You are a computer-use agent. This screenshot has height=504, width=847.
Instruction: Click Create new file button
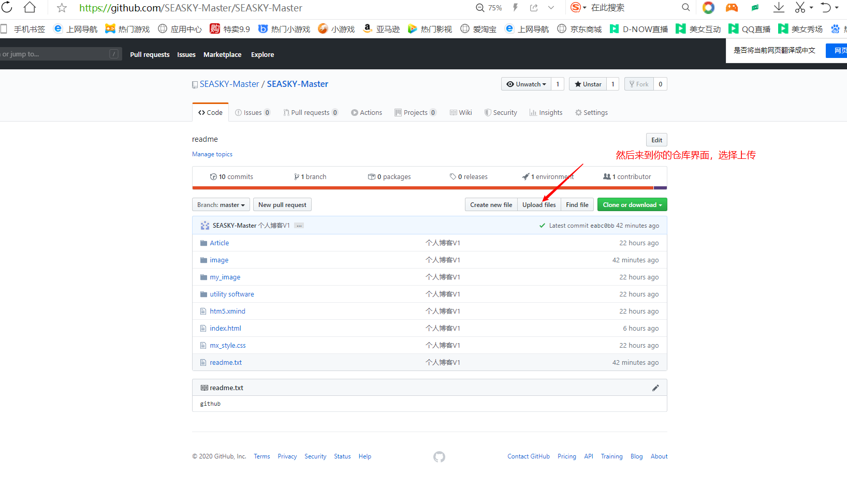[491, 205]
